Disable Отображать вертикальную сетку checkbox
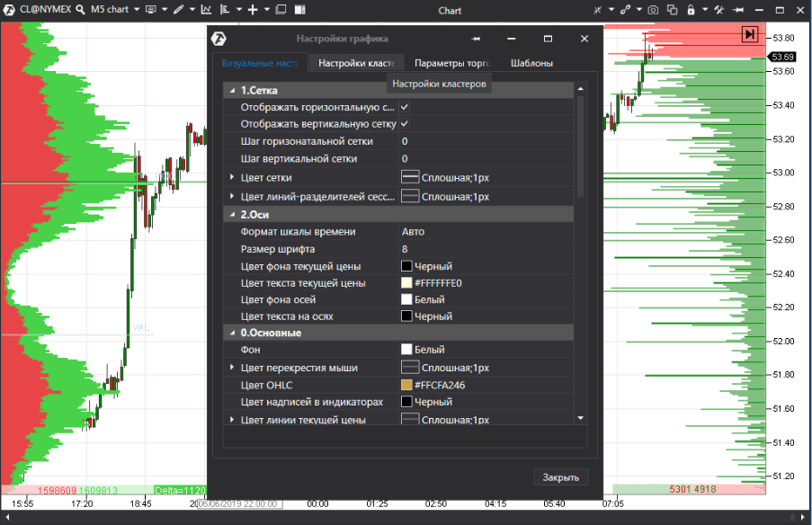Viewport: 812px width, 525px height. [x=403, y=123]
